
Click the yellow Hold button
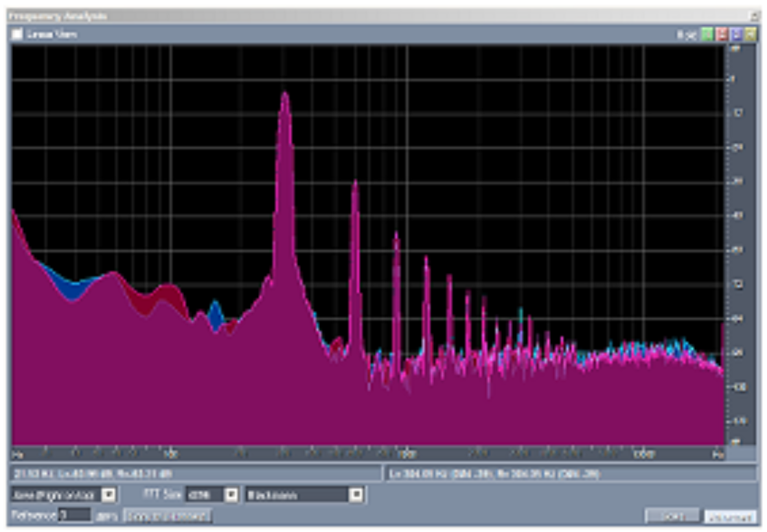[750, 34]
